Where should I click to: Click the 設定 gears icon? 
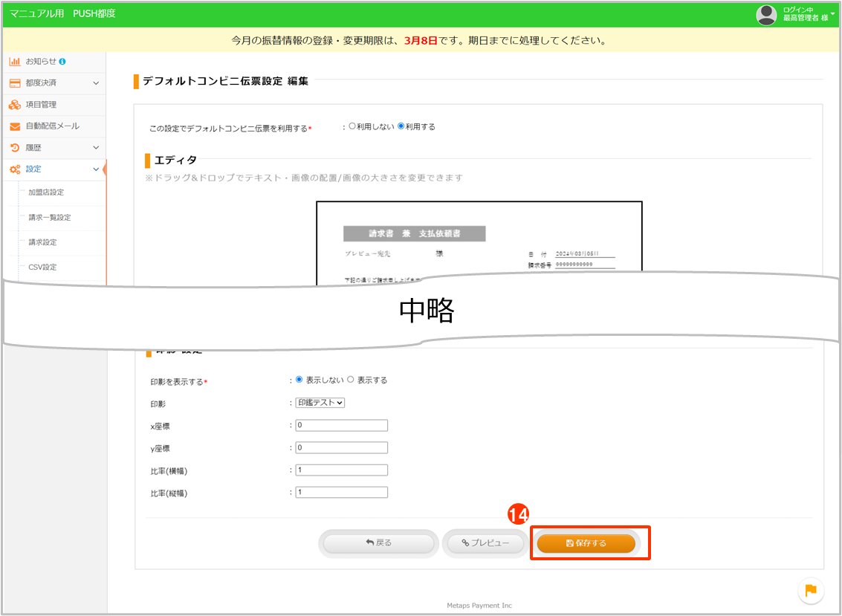pos(15,169)
